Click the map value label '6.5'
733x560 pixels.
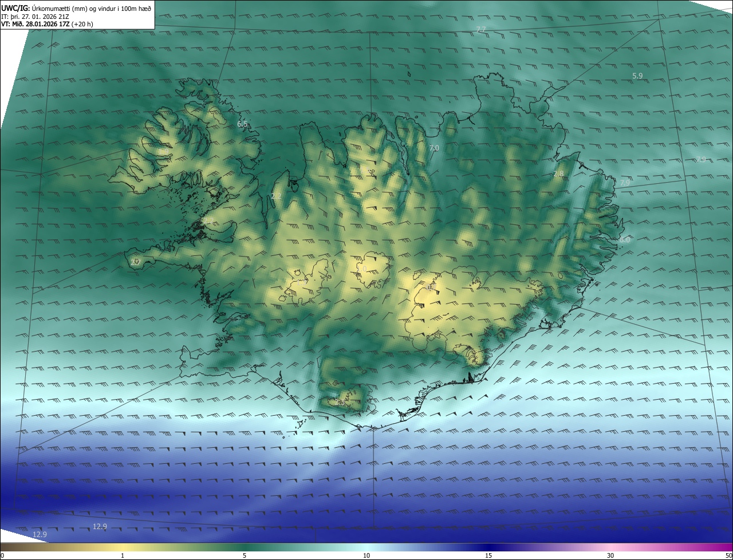point(242,124)
